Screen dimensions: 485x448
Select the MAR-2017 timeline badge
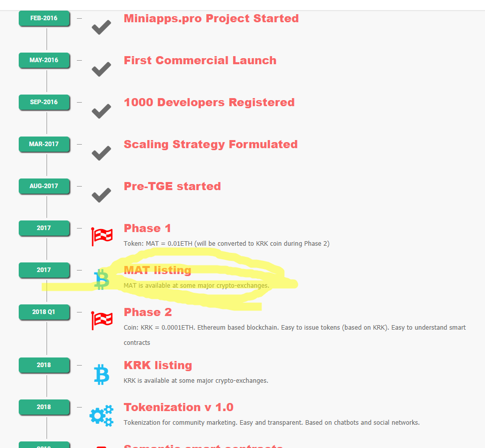coord(44,144)
